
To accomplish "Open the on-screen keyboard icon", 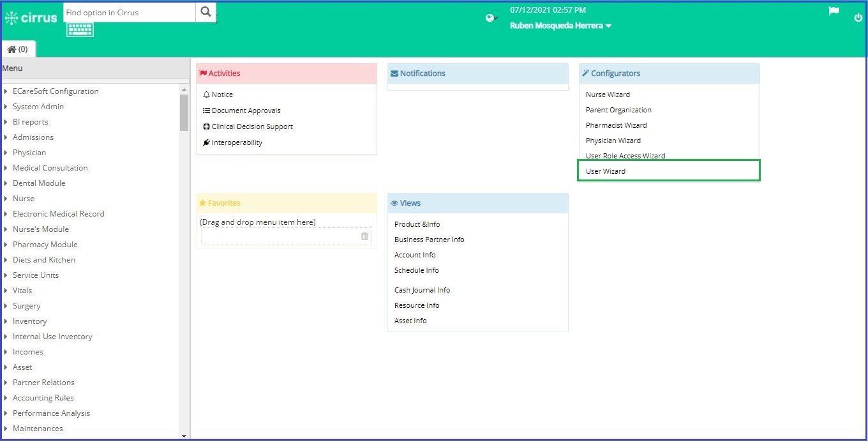I will pos(80,29).
